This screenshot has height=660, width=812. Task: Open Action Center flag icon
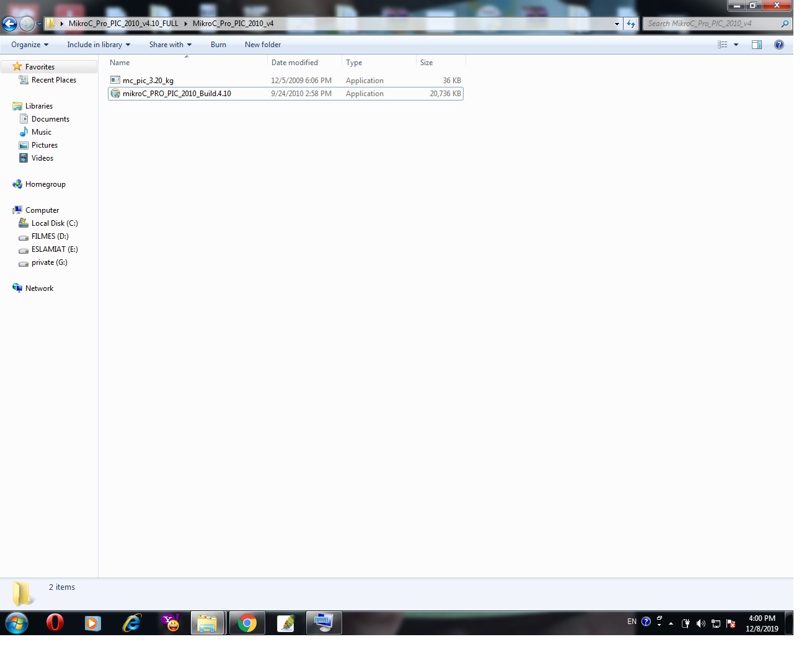coord(731,623)
